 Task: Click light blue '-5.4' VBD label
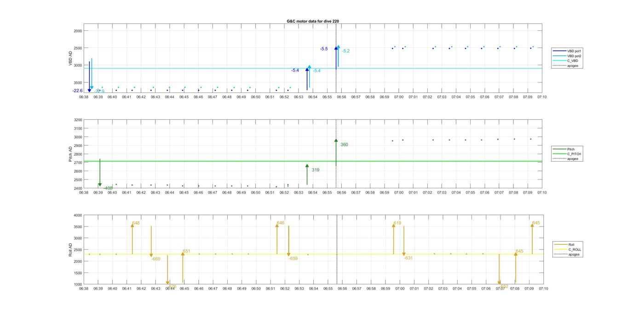point(316,71)
